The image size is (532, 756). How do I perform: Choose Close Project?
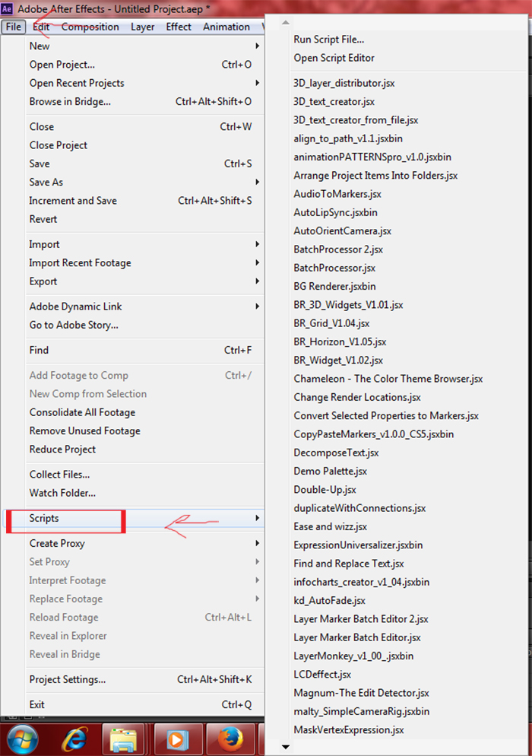pyautogui.click(x=144, y=145)
